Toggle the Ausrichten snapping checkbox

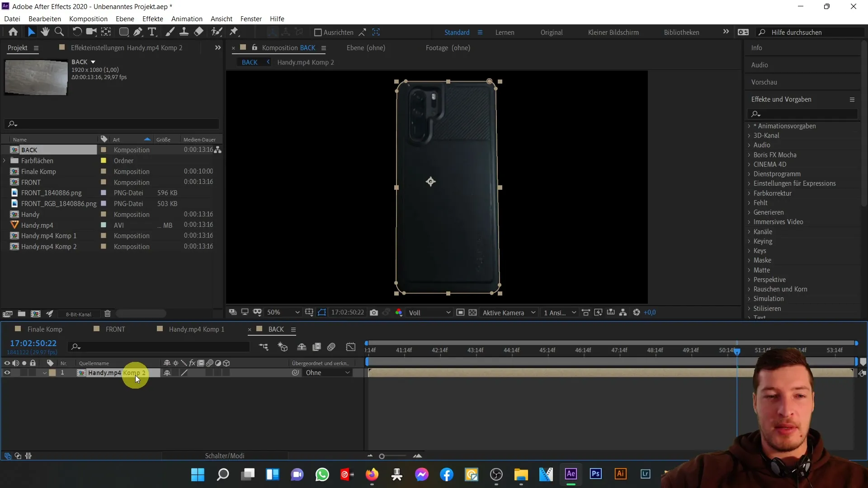[318, 33]
